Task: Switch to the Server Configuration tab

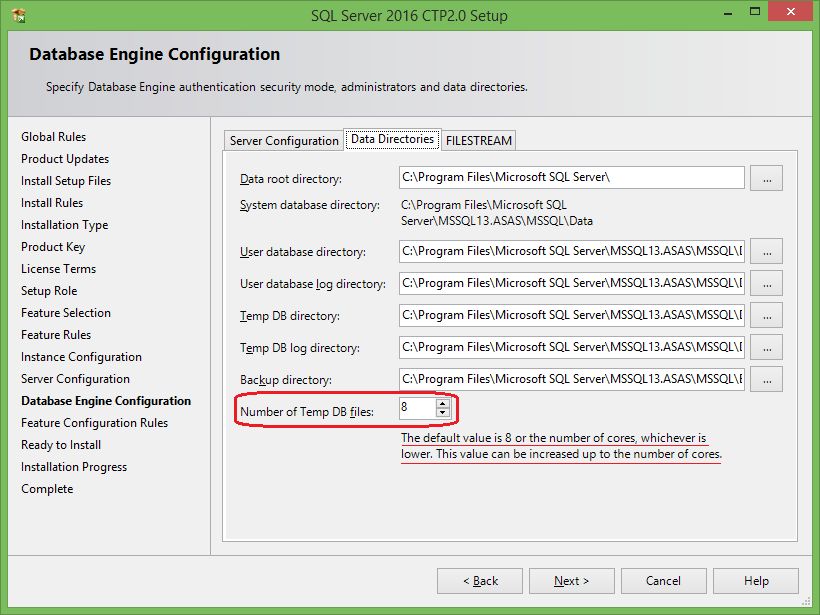Action: point(284,141)
